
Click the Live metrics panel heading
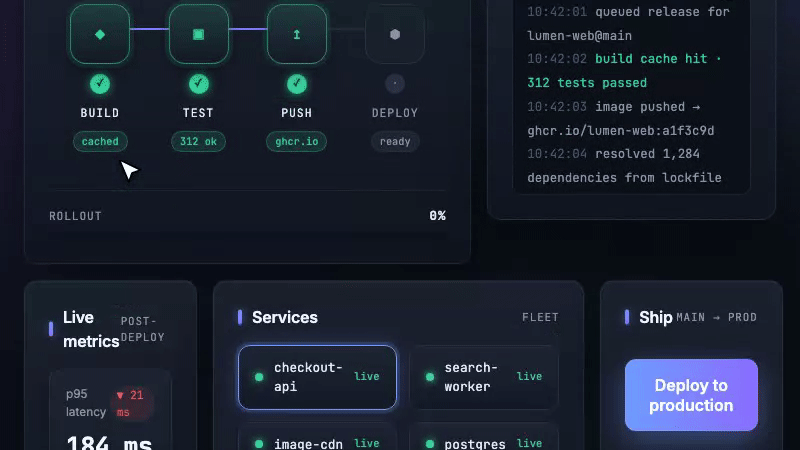coord(91,329)
